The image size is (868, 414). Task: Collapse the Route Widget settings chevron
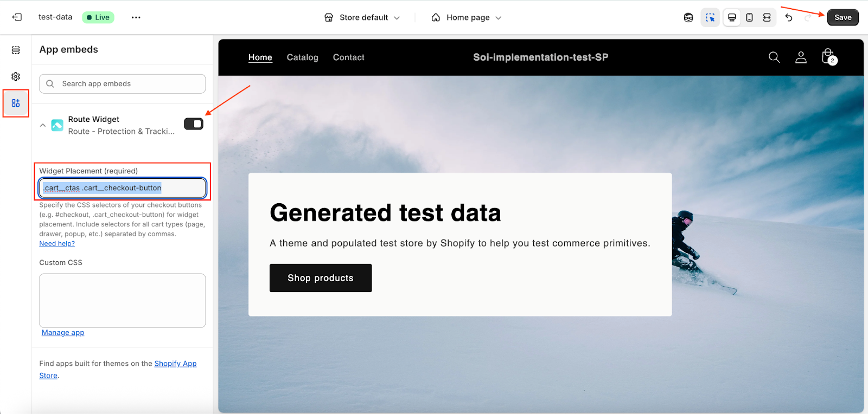tap(43, 125)
